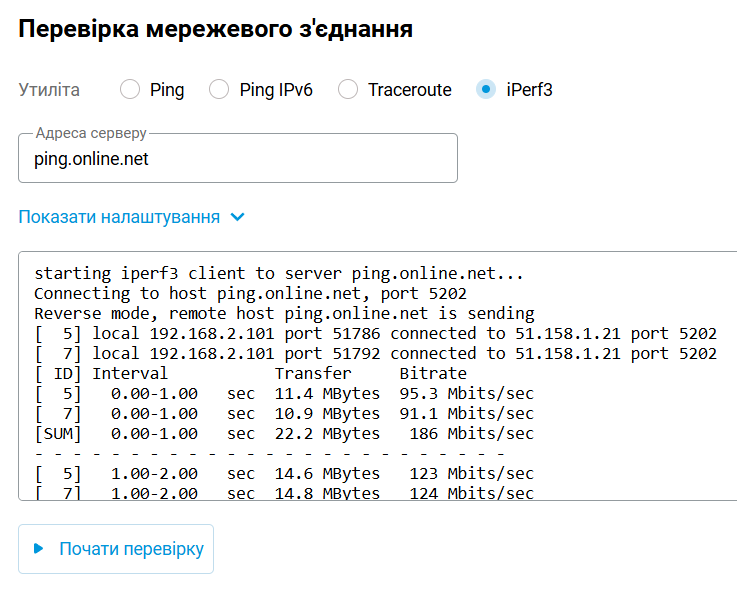This screenshot has height=590, width=737.
Task: Click the Traceroute label text
Action: [x=409, y=90]
